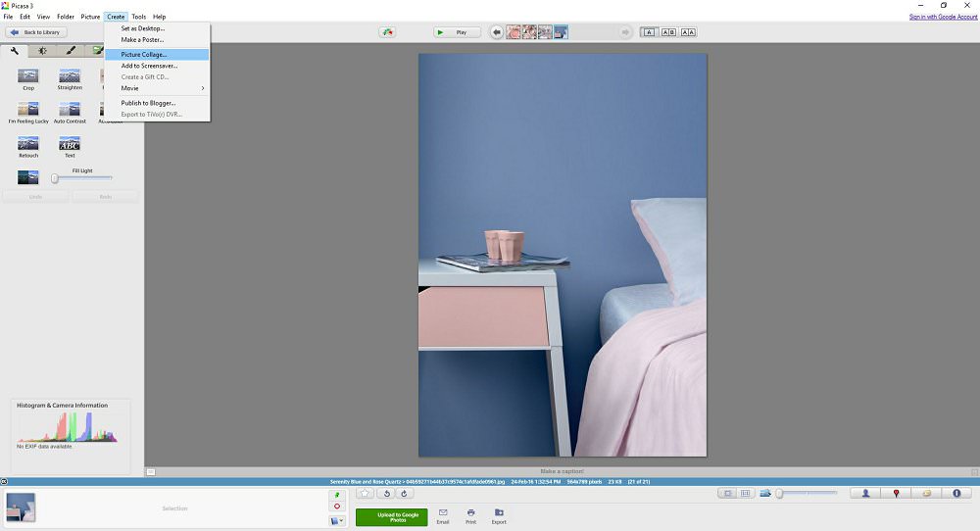Open the Picture menu
The width and height of the screenshot is (980, 531).
90,17
